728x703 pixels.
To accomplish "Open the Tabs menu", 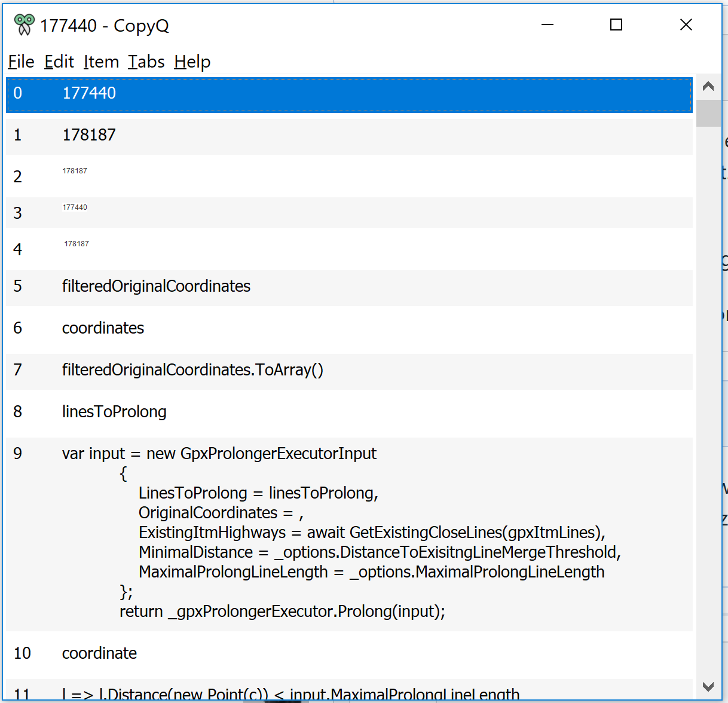I will tap(145, 62).
